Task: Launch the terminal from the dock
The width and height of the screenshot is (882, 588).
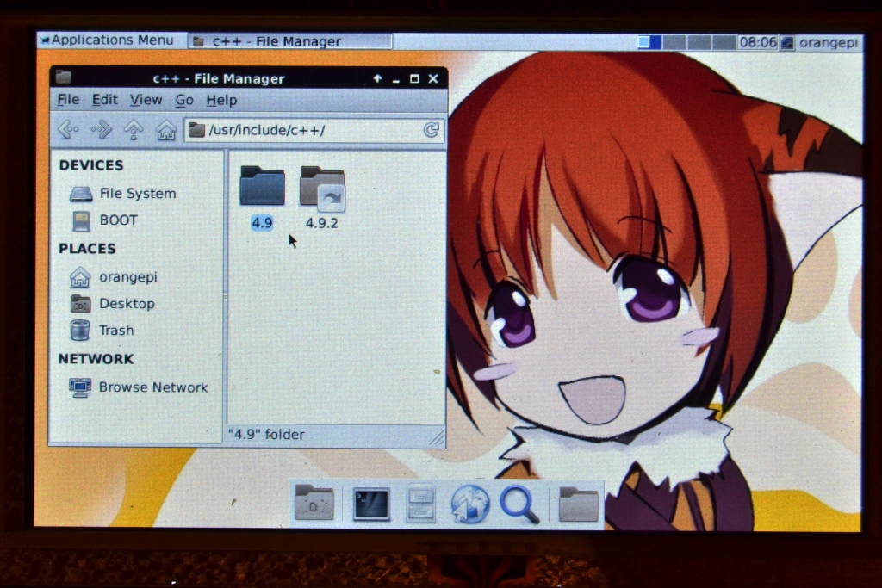Action: click(x=371, y=504)
